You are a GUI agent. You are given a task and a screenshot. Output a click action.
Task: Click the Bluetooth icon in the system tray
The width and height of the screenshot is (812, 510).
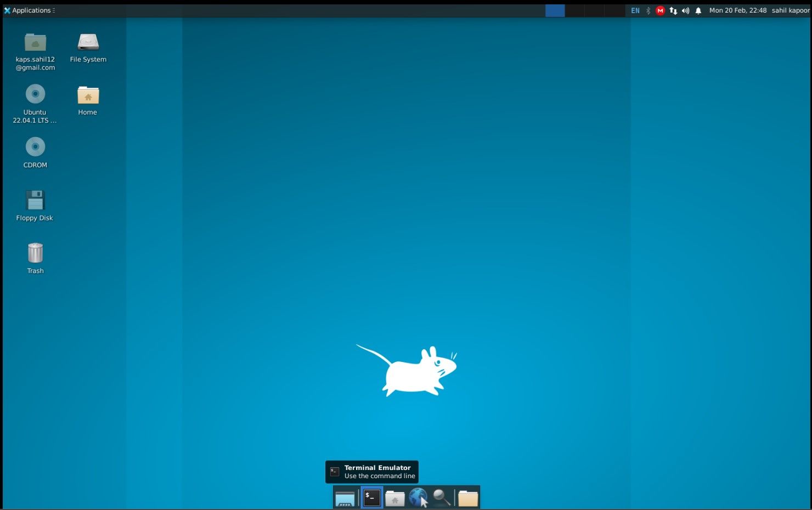tap(647, 10)
